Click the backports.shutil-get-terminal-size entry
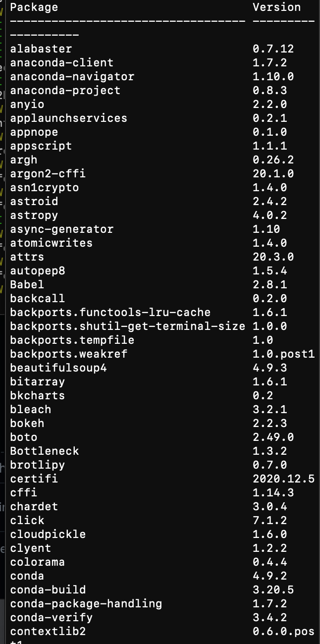Image resolution: width=320 pixels, height=644 pixels. [127, 326]
